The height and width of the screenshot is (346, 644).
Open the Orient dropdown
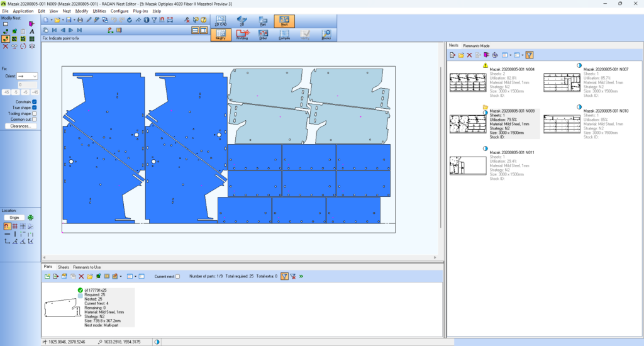pyautogui.click(x=27, y=76)
